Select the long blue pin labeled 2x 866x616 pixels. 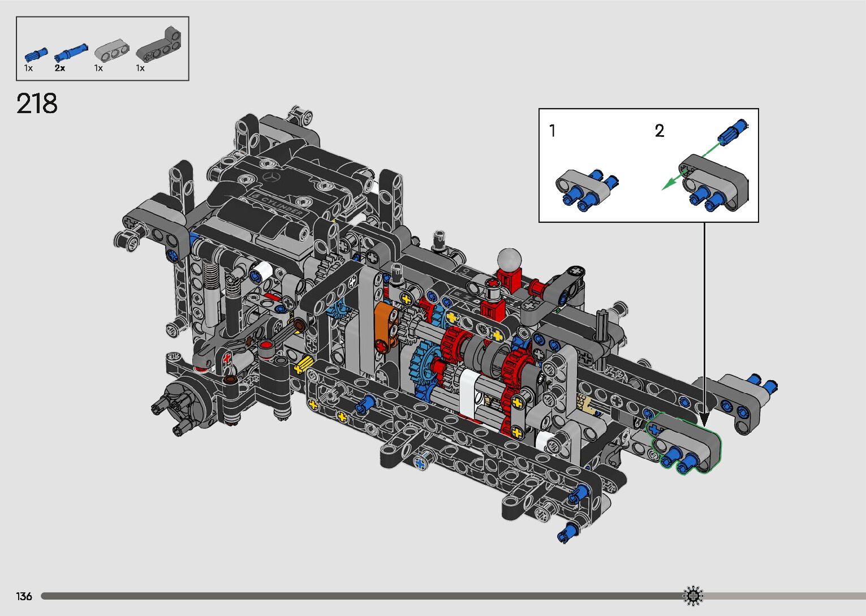pos(71,53)
